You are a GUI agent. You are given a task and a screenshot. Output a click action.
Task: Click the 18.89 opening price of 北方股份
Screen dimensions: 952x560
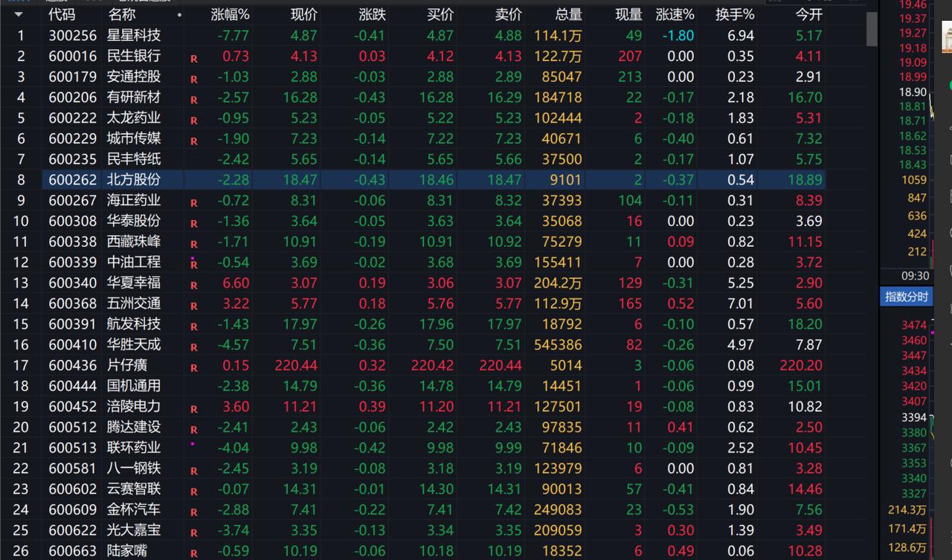point(805,179)
